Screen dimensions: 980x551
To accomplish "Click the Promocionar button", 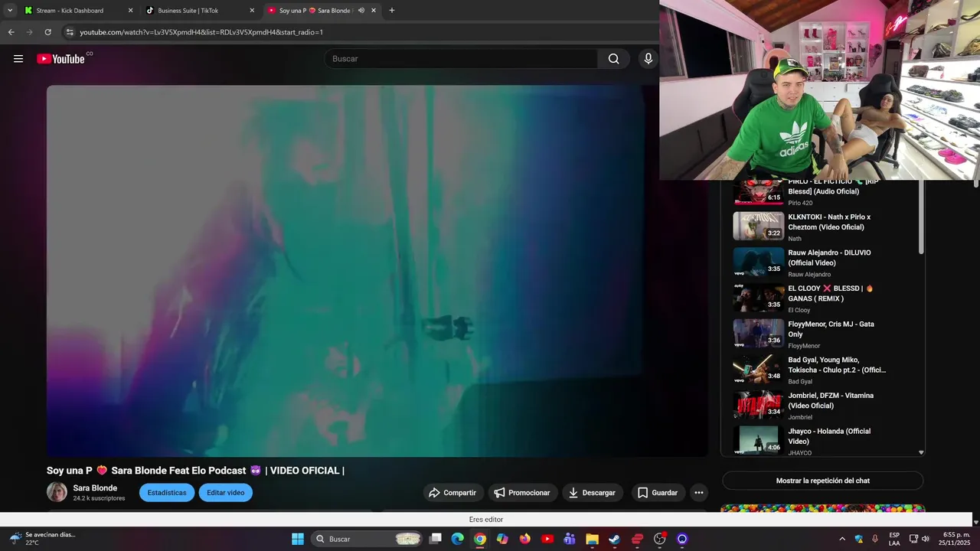I will (x=522, y=493).
